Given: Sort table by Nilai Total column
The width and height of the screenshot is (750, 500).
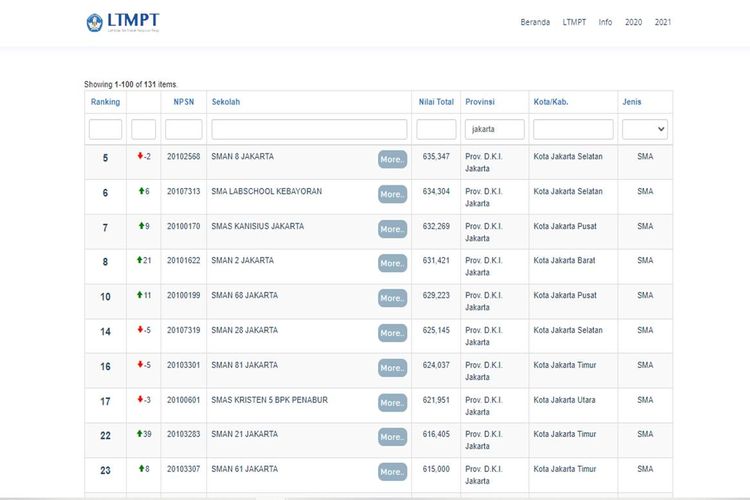Looking at the screenshot, I should (x=436, y=102).
